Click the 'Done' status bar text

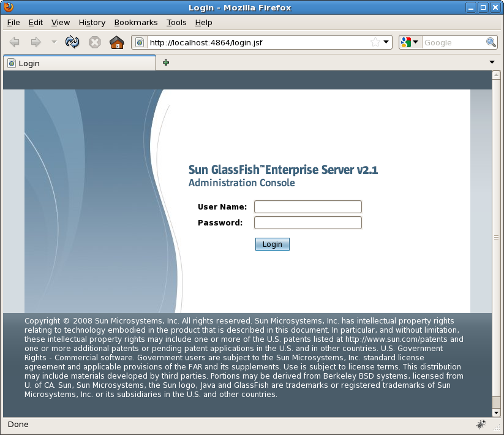(18, 425)
